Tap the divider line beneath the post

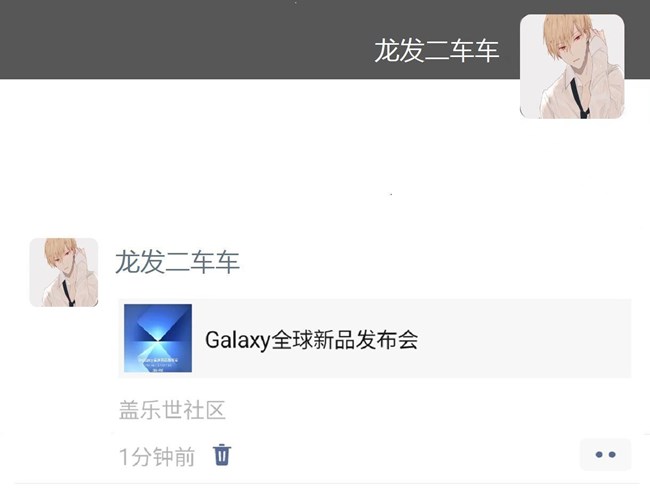327,483
